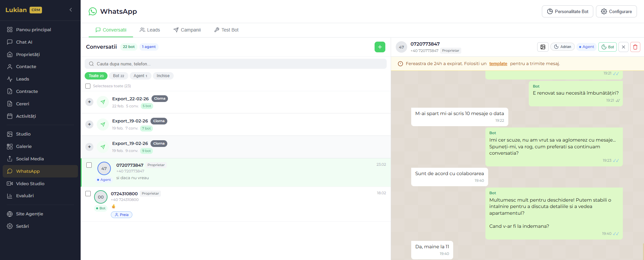Open conversation 0724310800
Screen dimensions: 644x260
[235, 204]
